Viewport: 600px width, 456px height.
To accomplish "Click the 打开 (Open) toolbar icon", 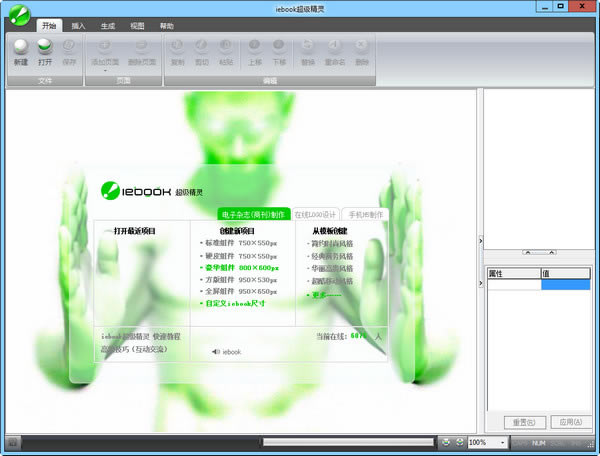I will pos(45,45).
